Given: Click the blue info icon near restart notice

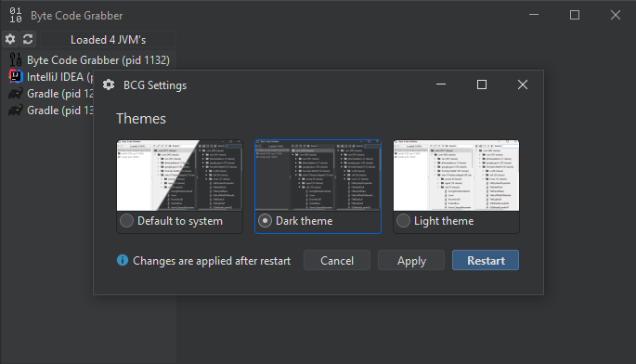Looking at the screenshot, I should pos(123,260).
